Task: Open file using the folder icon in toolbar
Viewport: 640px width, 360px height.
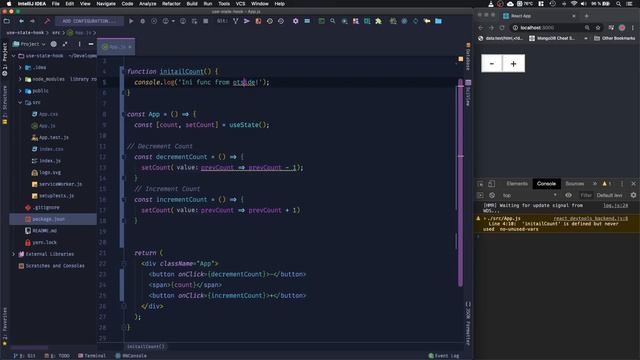Action: pos(7,21)
